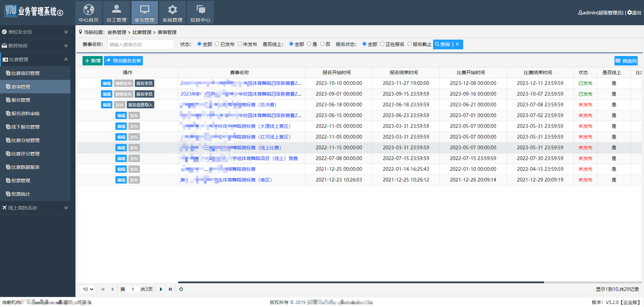Open 信息中心 chat icon
Image resolution: width=644 pixels, height=307 pixels.
point(200,9)
